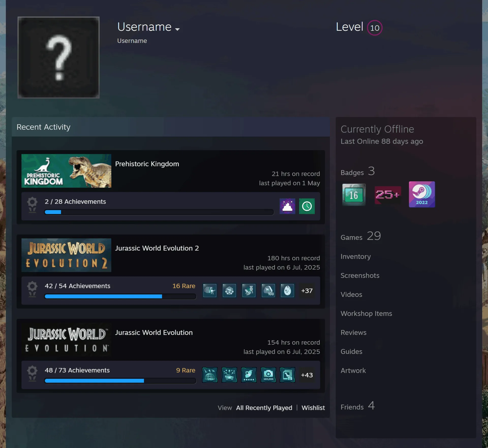Open All Recently Played link

coord(264,408)
